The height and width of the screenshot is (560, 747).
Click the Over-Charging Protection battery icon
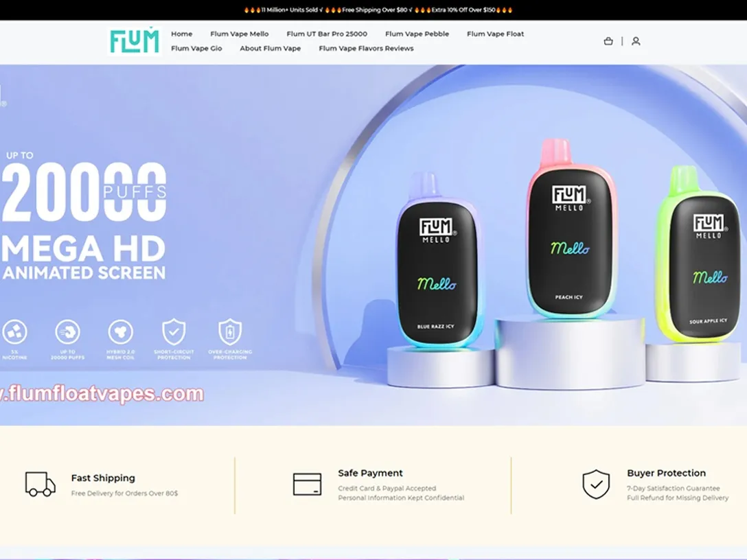(x=230, y=331)
